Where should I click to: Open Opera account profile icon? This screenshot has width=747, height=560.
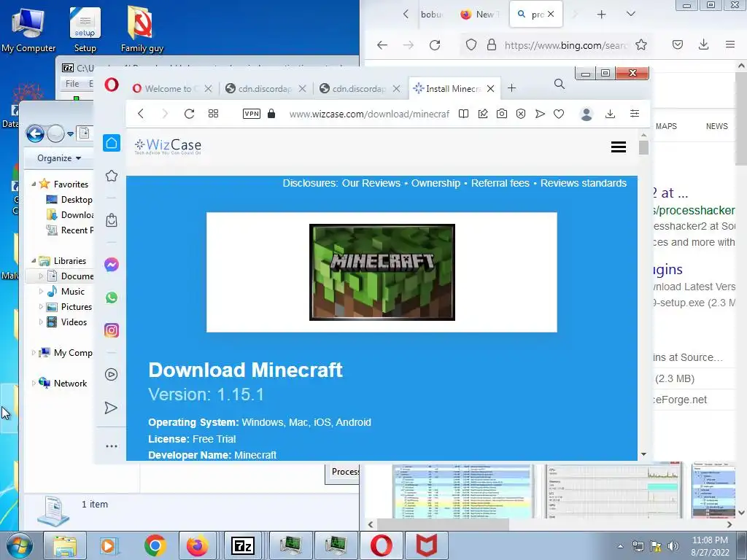[x=587, y=114]
